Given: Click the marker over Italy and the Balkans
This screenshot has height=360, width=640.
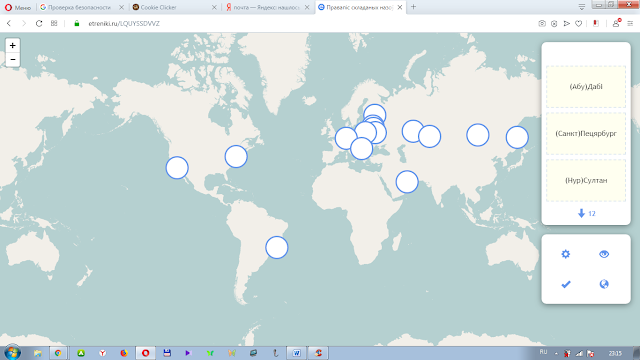Looking at the screenshot, I should point(362,149).
